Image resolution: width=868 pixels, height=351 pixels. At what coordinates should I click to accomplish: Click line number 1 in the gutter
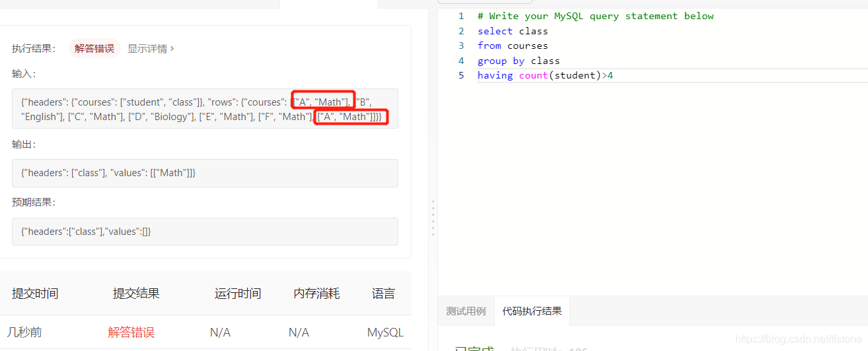462,16
